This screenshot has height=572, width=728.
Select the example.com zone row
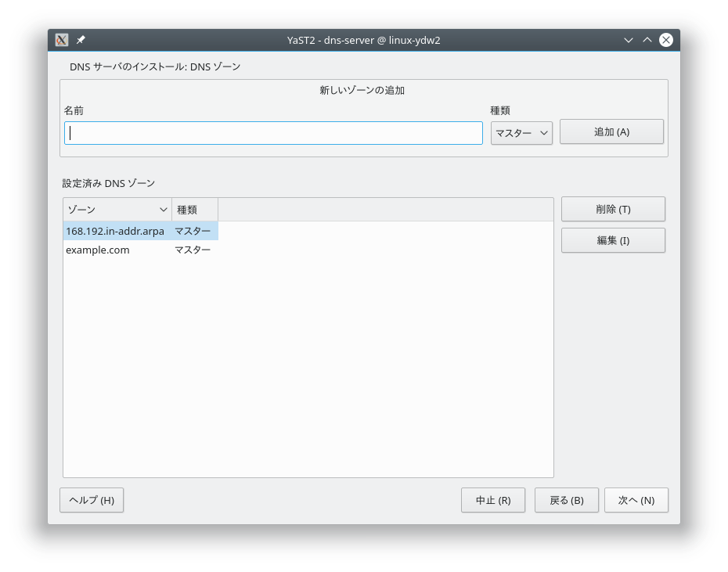point(141,250)
